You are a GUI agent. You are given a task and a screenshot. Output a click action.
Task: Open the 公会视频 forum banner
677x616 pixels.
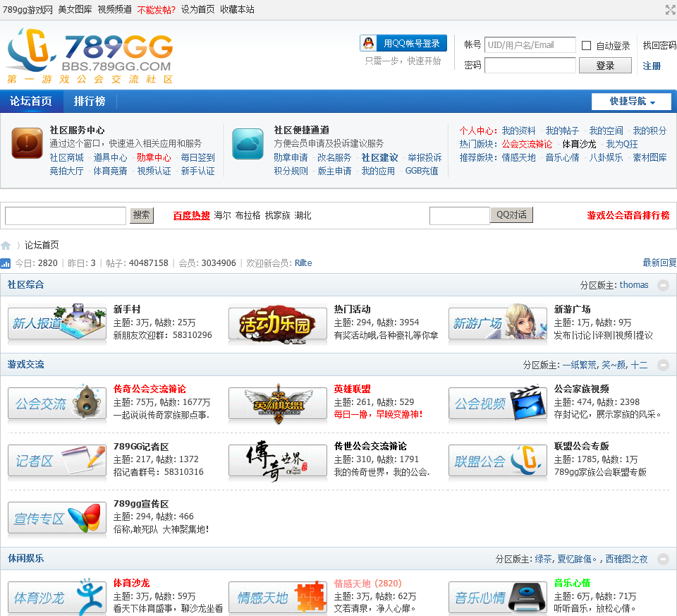tap(498, 403)
